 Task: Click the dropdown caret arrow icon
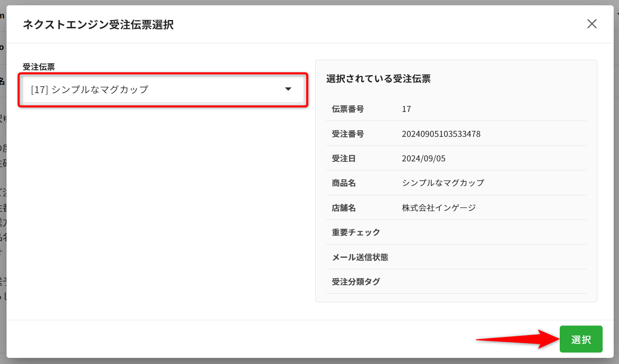[288, 89]
